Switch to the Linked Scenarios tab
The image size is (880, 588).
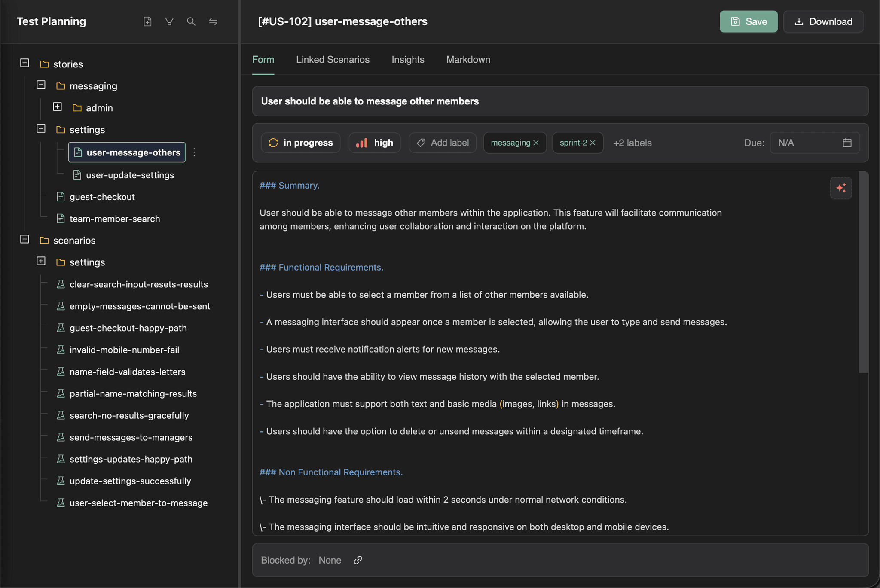[333, 60]
